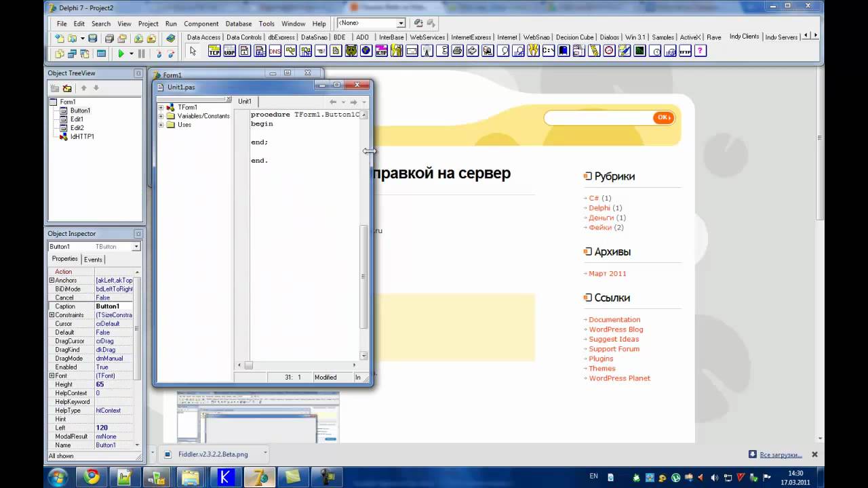The image size is (868, 488).
Task: Open the File menu
Action: 62,24
